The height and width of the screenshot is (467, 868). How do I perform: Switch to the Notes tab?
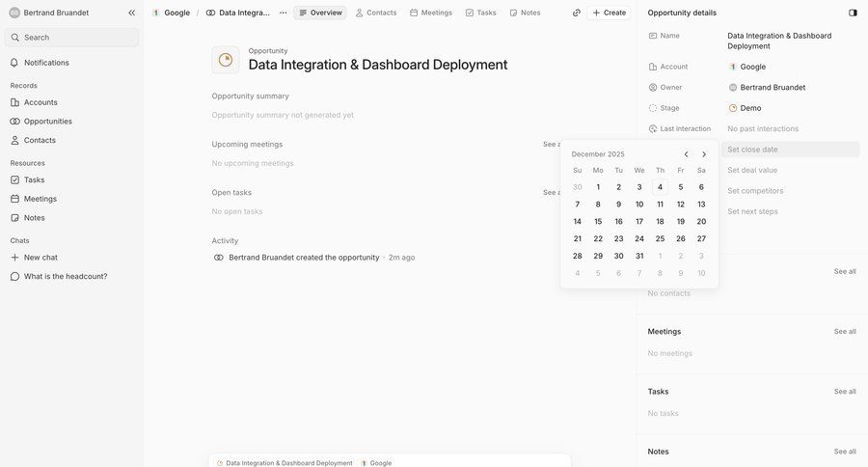(525, 13)
